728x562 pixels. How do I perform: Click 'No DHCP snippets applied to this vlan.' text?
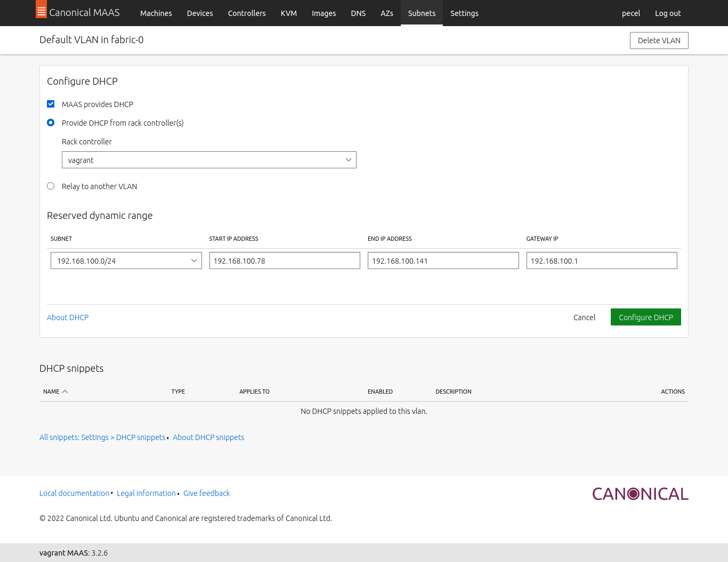point(364,411)
